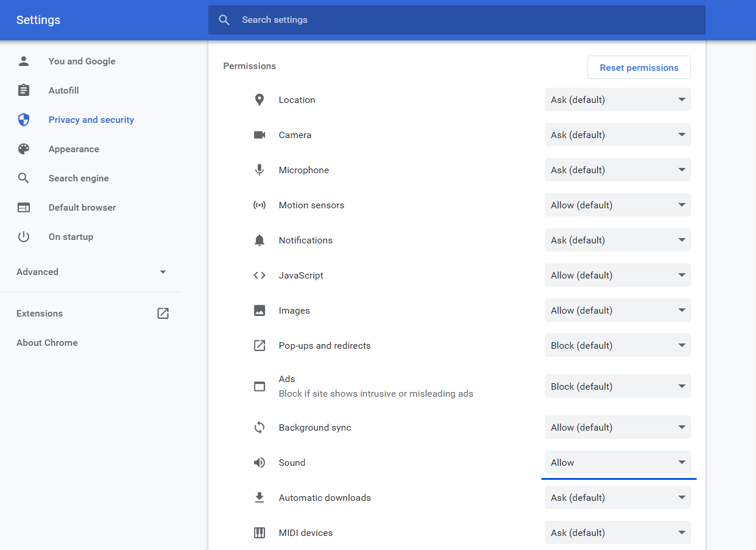
Task: Open the Motion sensors dropdown
Action: click(x=617, y=205)
